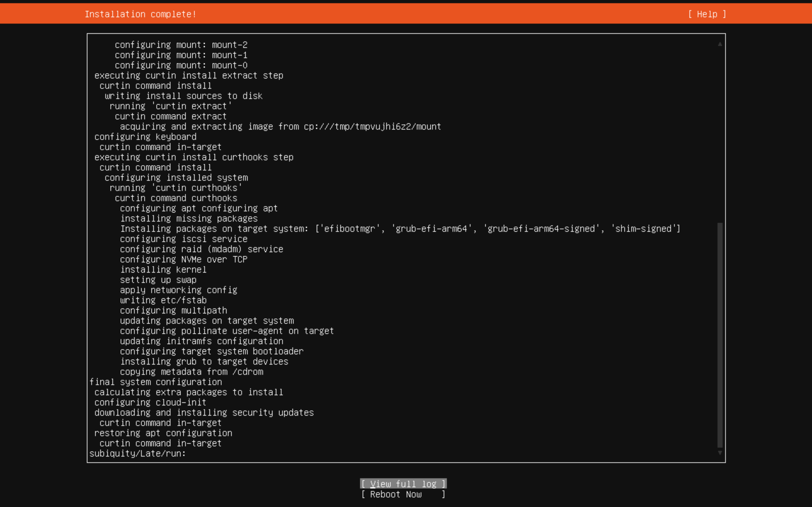
Task: Select Reboot Now
Action: point(403,494)
